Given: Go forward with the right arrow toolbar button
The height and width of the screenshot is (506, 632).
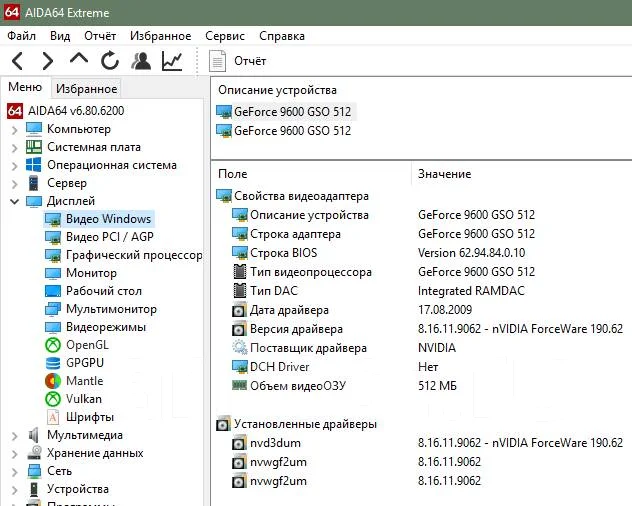Looking at the screenshot, I should [48, 61].
